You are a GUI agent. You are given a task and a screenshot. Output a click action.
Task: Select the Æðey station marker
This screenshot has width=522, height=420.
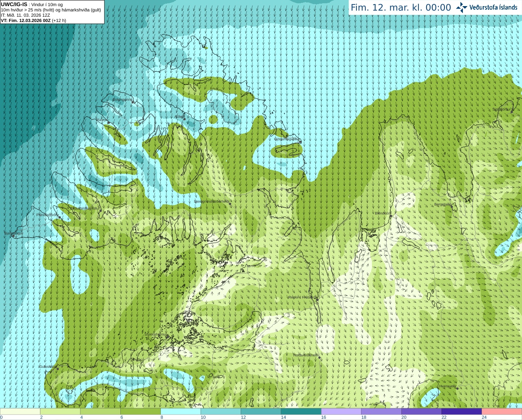coord(184,119)
